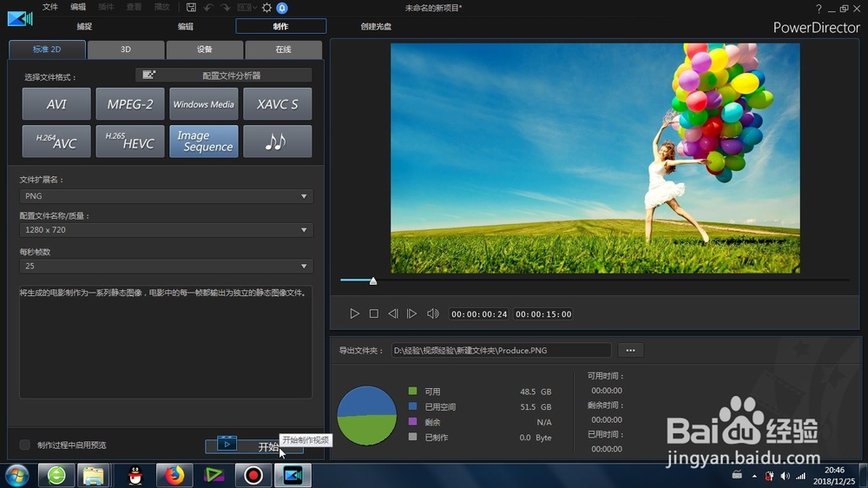Screen dimensions: 868x488
Task: Click the 配置文件分析器 button
Action: pos(224,76)
